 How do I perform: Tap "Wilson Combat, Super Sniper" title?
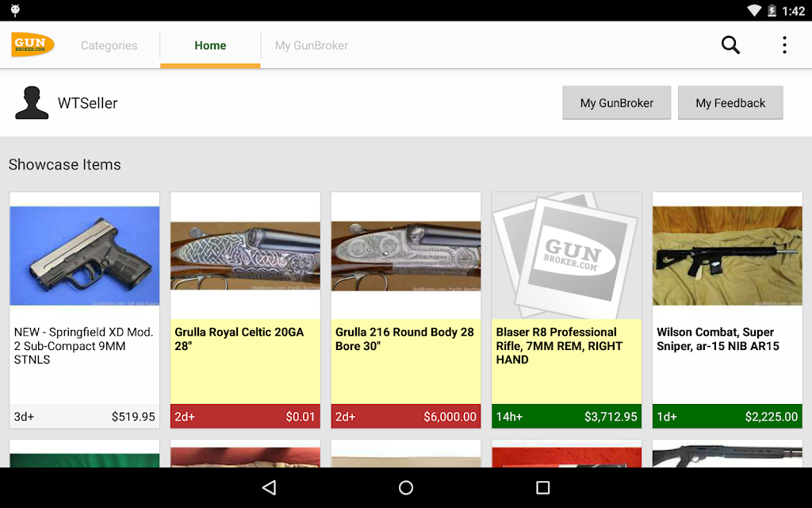(x=718, y=339)
